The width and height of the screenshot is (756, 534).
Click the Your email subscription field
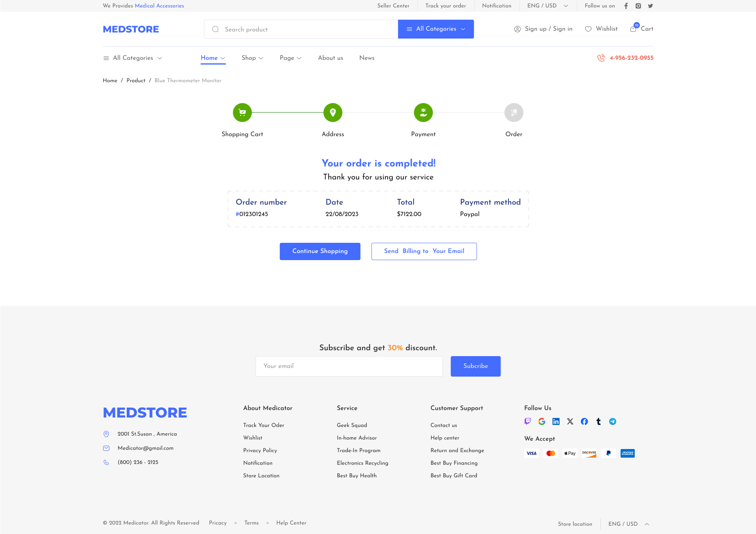tap(349, 366)
